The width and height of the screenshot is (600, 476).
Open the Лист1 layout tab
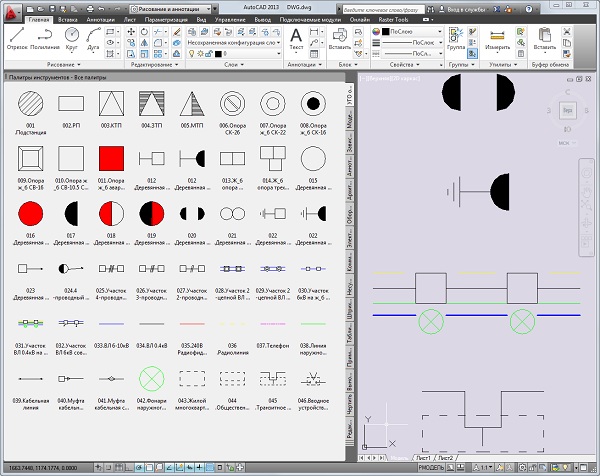424,456
